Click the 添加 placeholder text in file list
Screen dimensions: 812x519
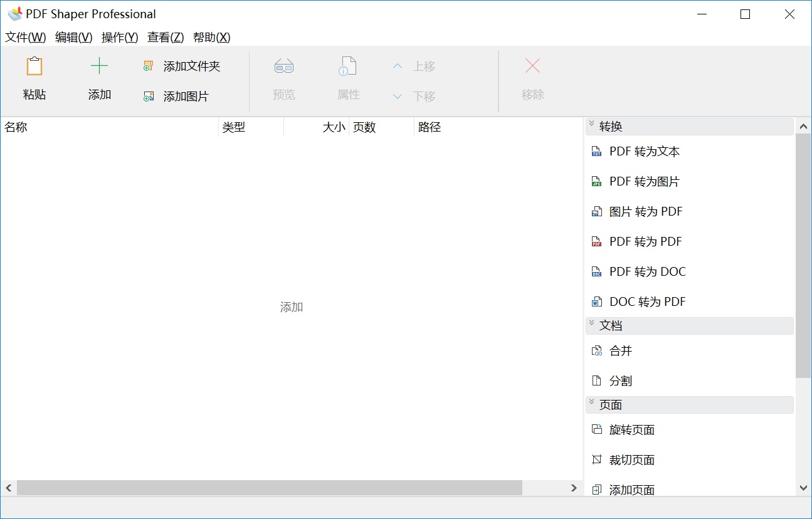292,307
